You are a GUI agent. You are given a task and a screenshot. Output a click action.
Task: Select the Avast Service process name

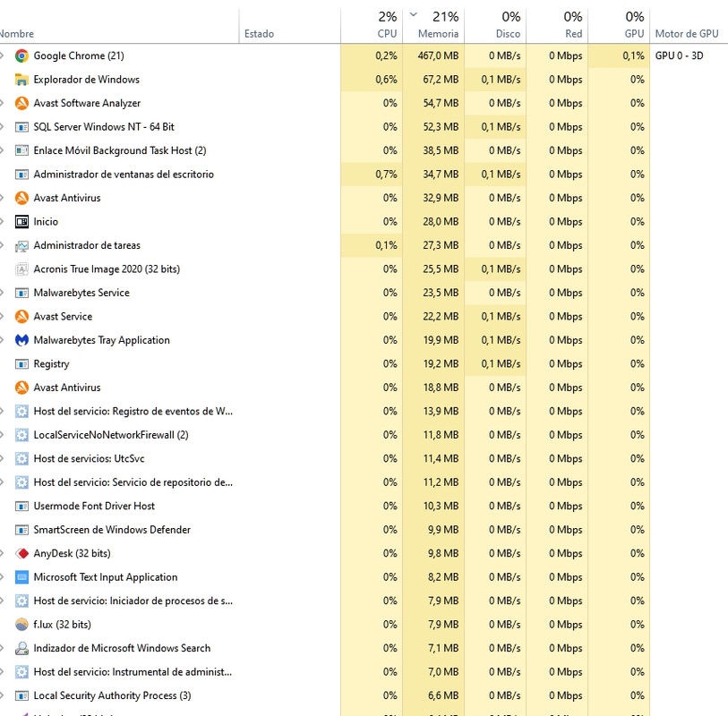pyautogui.click(x=63, y=317)
